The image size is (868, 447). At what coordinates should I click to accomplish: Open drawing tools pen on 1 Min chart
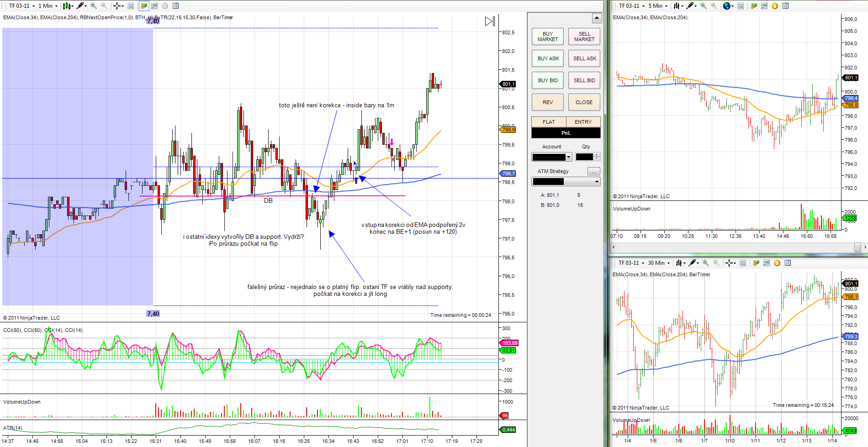82,6
